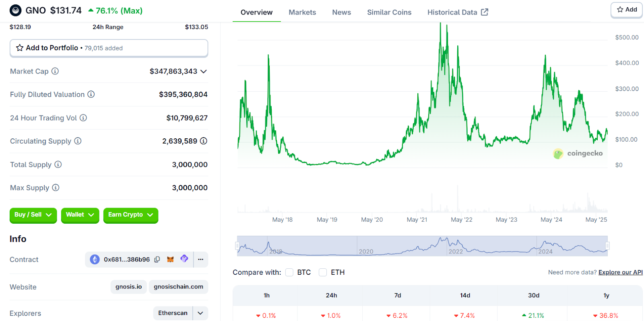Click the $131.74 GNO price
Screen dimensions: 644x321
pyautogui.click(x=66, y=10)
